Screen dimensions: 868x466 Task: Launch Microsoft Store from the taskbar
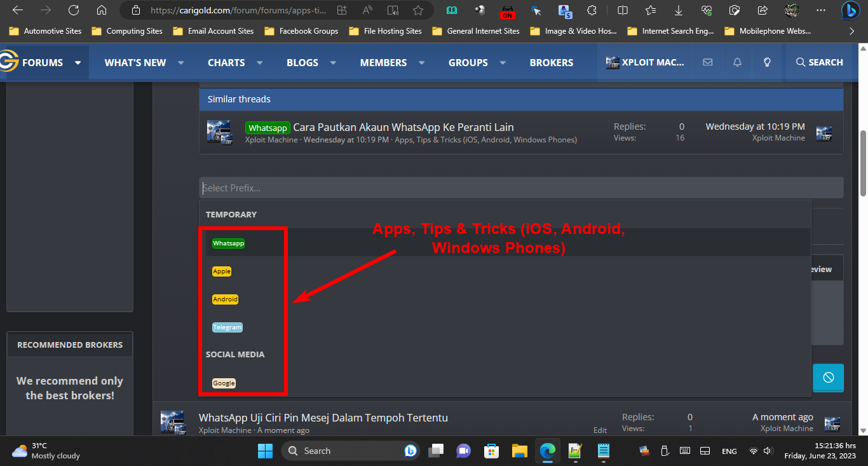(x=491, y=451)
